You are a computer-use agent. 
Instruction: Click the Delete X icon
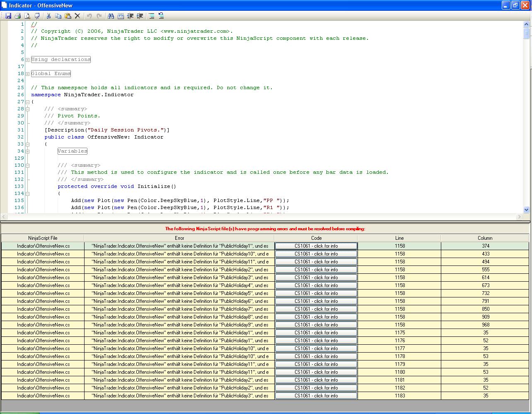pyautogui.click(x=77, y=16)
